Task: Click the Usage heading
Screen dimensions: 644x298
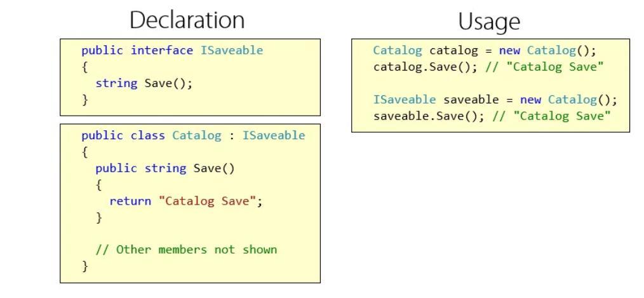Action: point(489,22)
